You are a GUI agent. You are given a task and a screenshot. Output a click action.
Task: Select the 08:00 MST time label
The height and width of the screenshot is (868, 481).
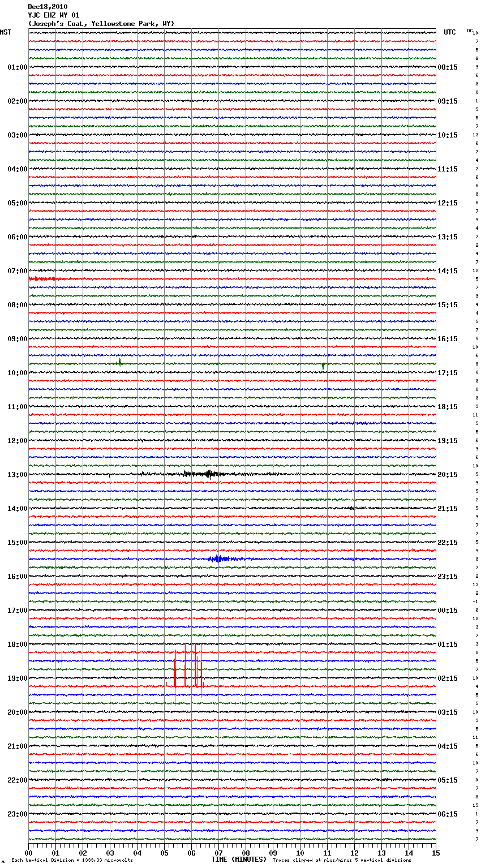click(18, 305)
